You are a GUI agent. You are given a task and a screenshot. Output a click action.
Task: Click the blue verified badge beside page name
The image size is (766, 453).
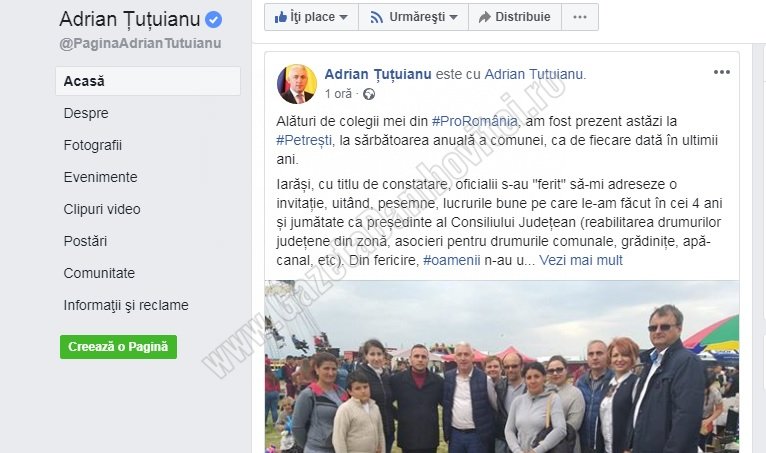point(213,20)
